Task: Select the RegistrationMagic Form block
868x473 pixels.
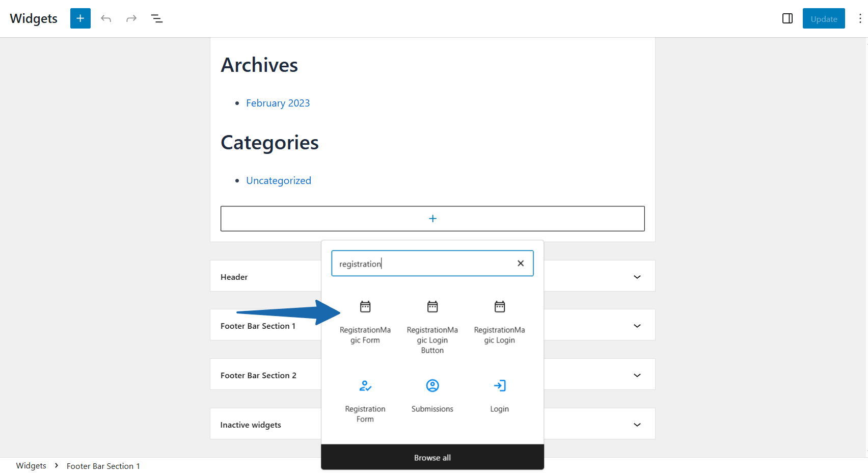Action: point(365,321)
